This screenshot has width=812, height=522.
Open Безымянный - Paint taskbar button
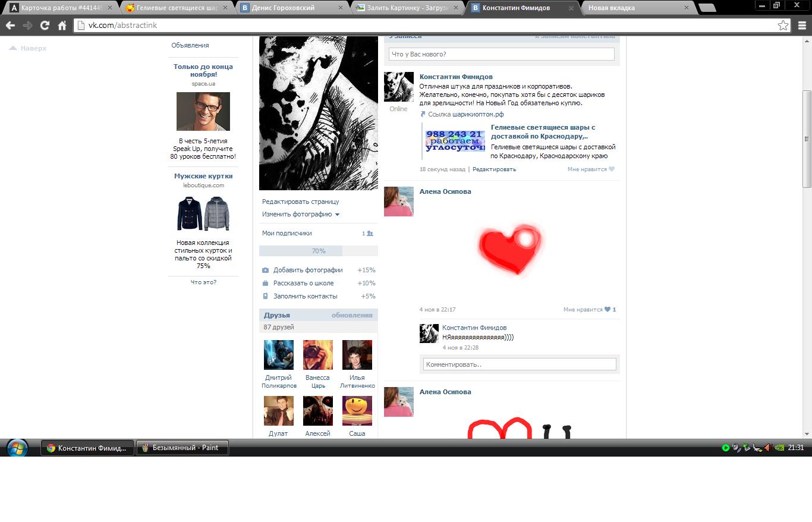(182, 448)
